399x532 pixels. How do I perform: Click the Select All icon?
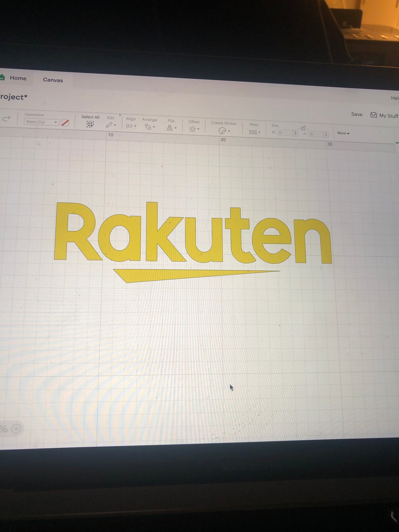point(90,124)
